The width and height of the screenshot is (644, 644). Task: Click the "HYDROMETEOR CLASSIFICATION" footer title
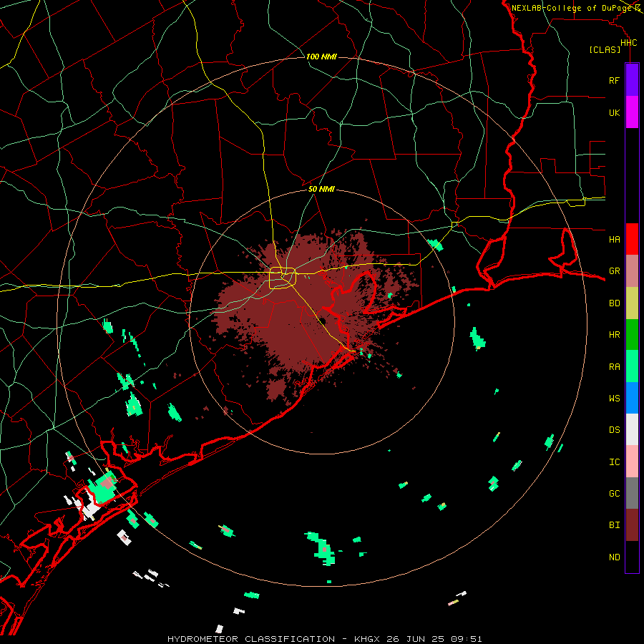[x=251, y=639]
